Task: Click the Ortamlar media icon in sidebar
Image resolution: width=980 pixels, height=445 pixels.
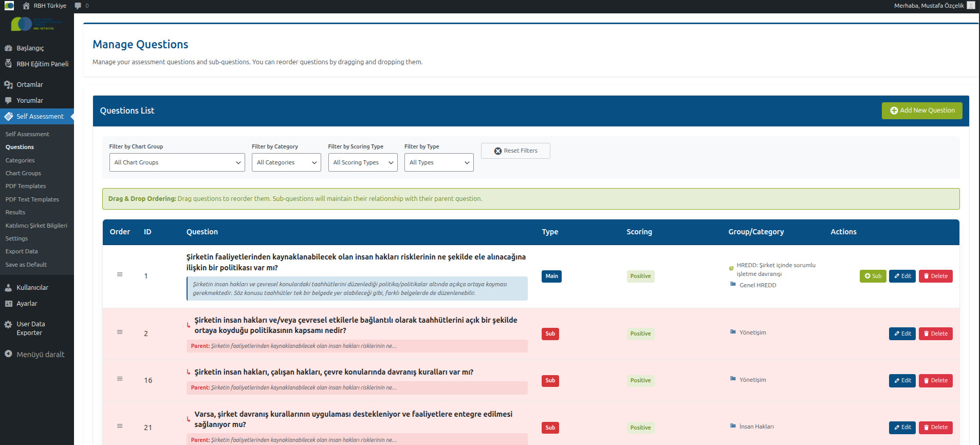Action: point(8,85)
